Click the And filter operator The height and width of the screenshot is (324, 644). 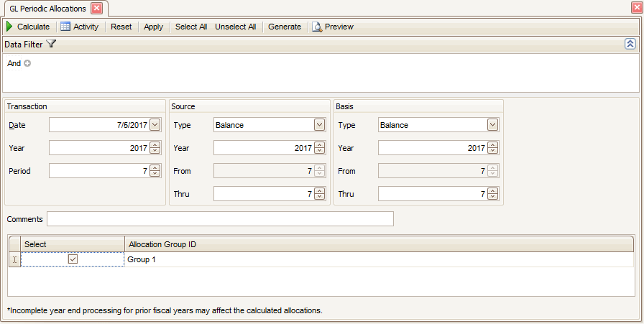point(14,63)
